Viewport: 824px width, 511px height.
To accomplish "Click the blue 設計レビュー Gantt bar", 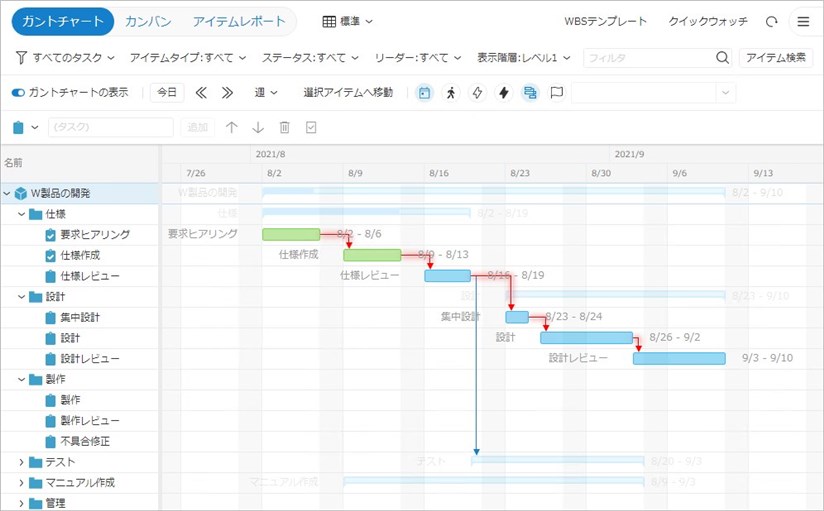I will click(x=678, y=358).
